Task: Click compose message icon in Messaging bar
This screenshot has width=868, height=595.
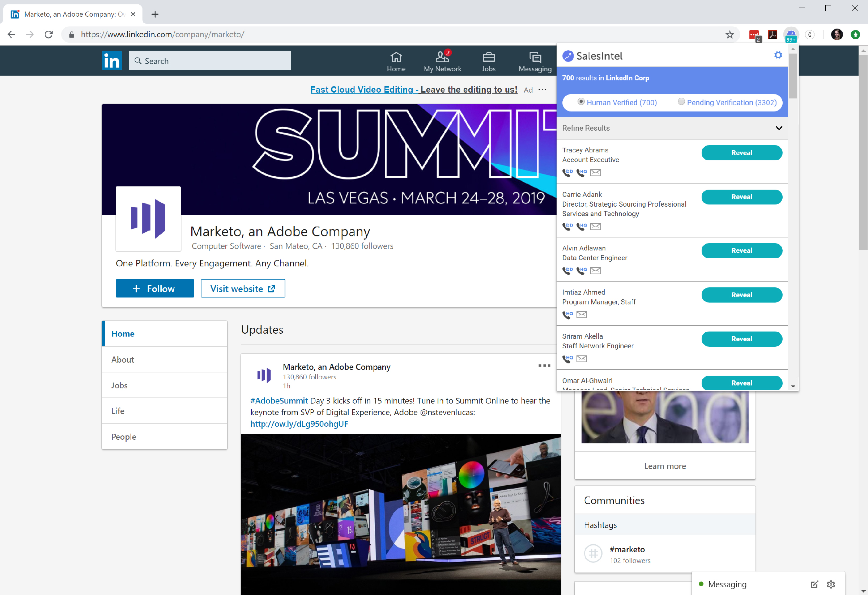Action: 814,584
